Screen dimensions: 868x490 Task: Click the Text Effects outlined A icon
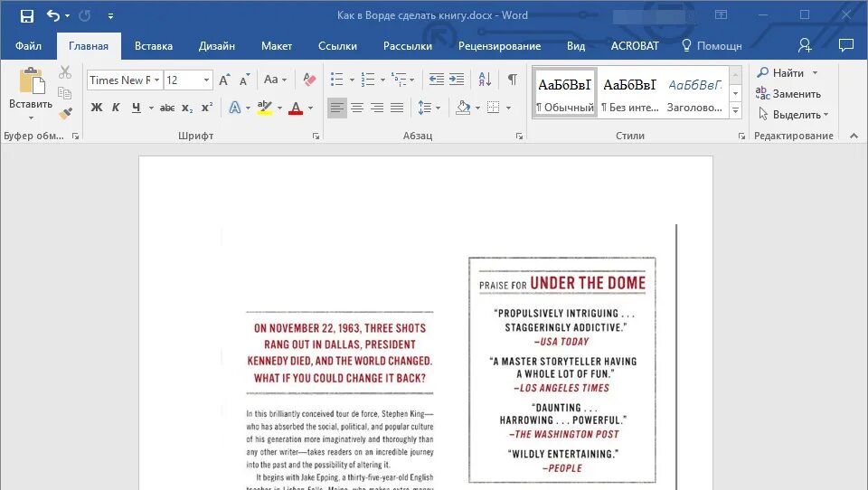coord(235,108)
